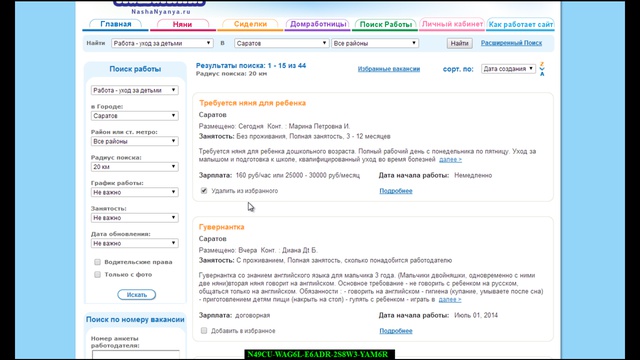This screenshot has height=360, width=640.
Task: Click Результаты поиска: 1 - 15 из 44 text
Action: click(251, 66)
